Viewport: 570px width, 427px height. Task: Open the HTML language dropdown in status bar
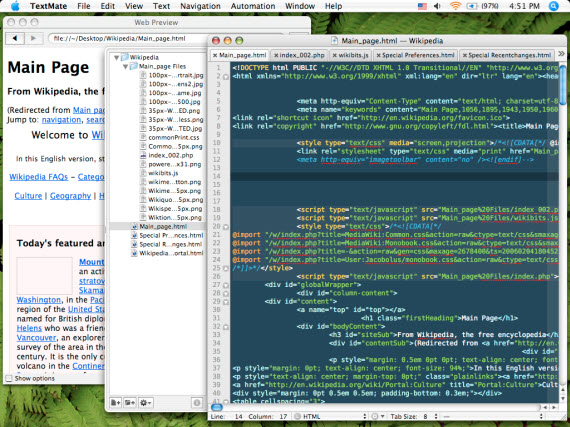tap(330, 416)
